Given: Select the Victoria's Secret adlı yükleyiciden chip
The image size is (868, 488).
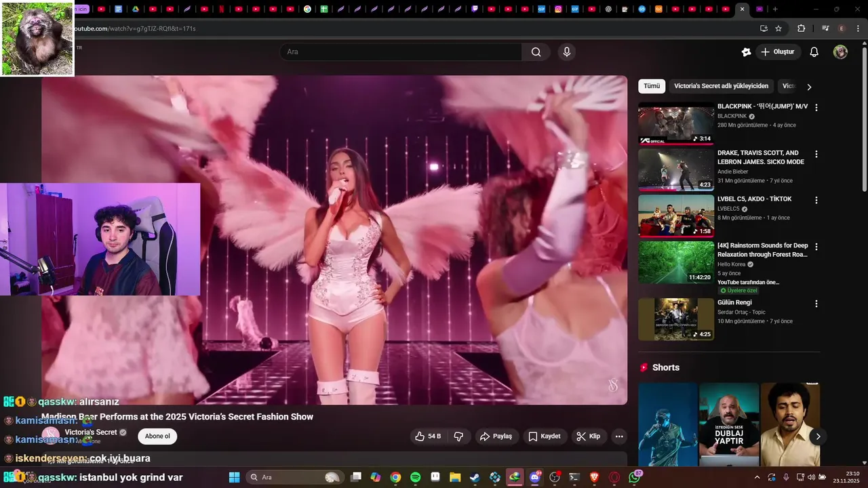Looking at the screenshot, I should (x=721, y=86).
